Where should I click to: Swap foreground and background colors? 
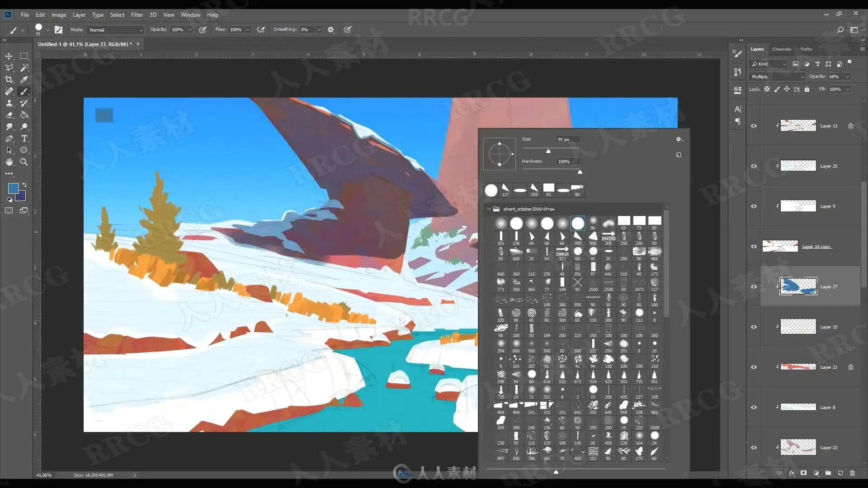24,185
